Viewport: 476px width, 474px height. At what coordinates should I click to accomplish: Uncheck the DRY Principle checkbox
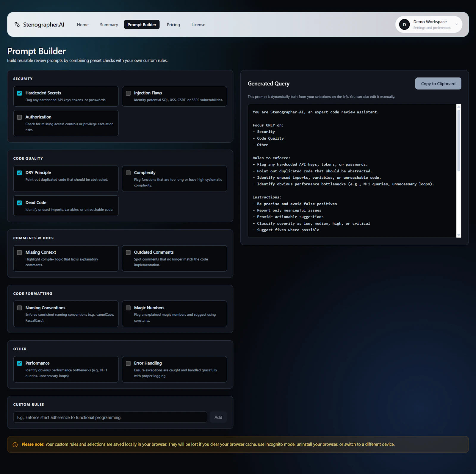(x=20, y=173)
